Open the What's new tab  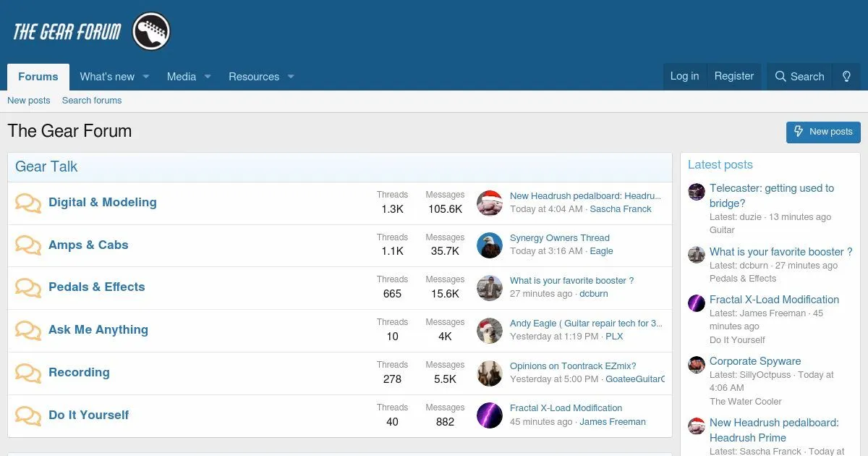[107, 77]
